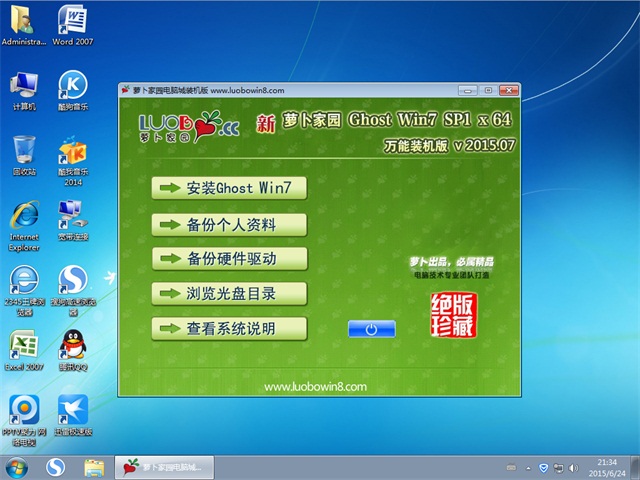Click 备份个人资料 button
Viewport: 640px width, 480px height.
[229, 224]
